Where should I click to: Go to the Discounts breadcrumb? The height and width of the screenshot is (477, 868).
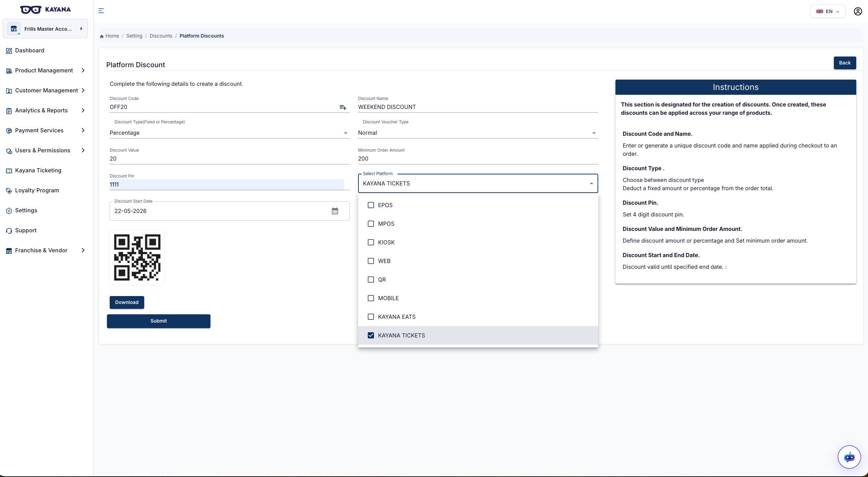[161, 36]
